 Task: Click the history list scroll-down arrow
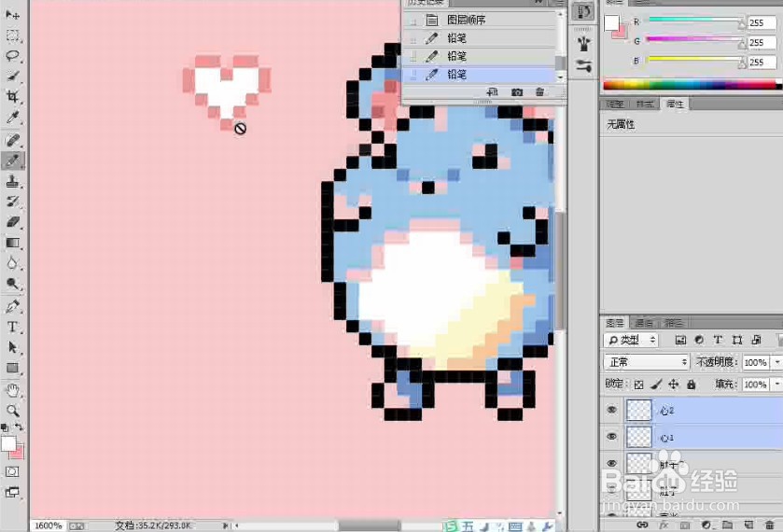561,77
